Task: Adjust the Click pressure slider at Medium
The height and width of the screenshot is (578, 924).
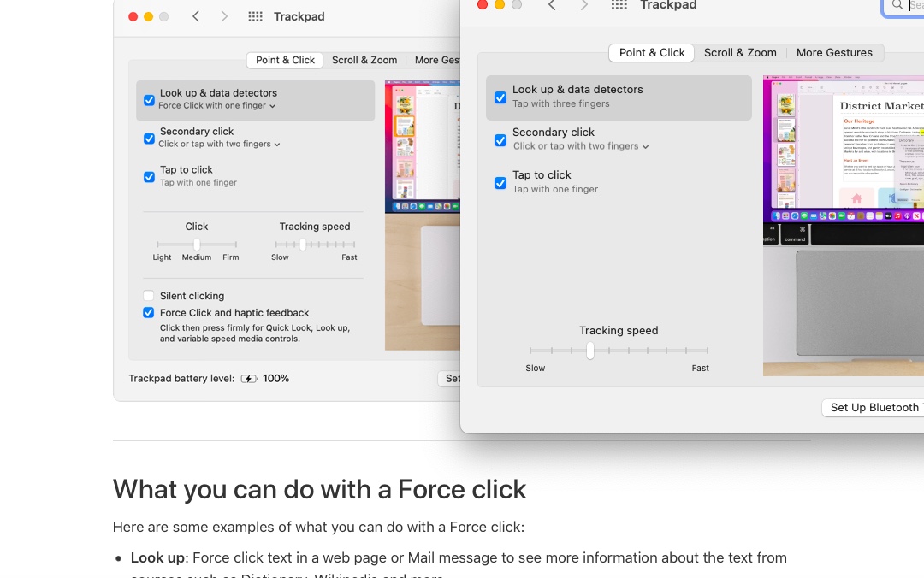Action: click(197, 244)
